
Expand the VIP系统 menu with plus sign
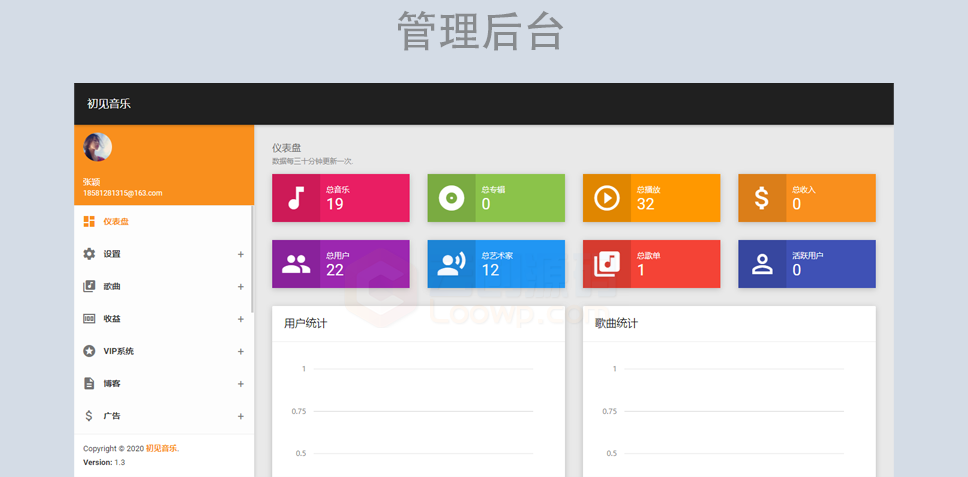pos(241,352)
